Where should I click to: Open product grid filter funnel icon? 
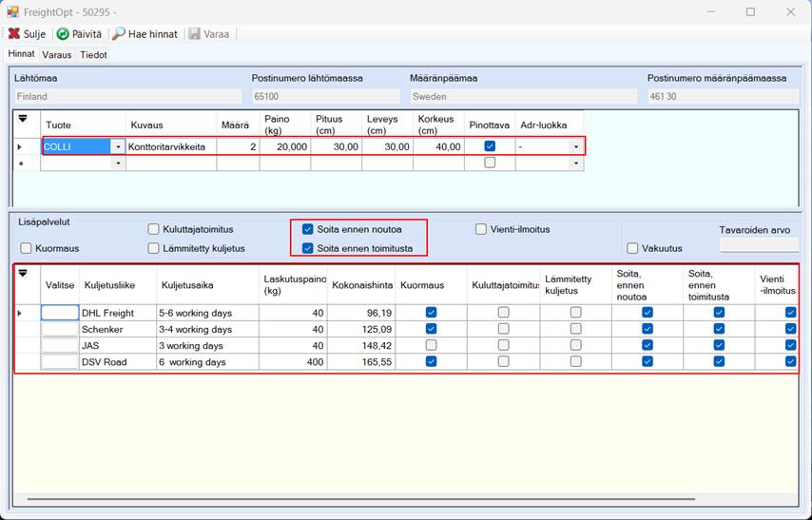[x=23, y=119]
